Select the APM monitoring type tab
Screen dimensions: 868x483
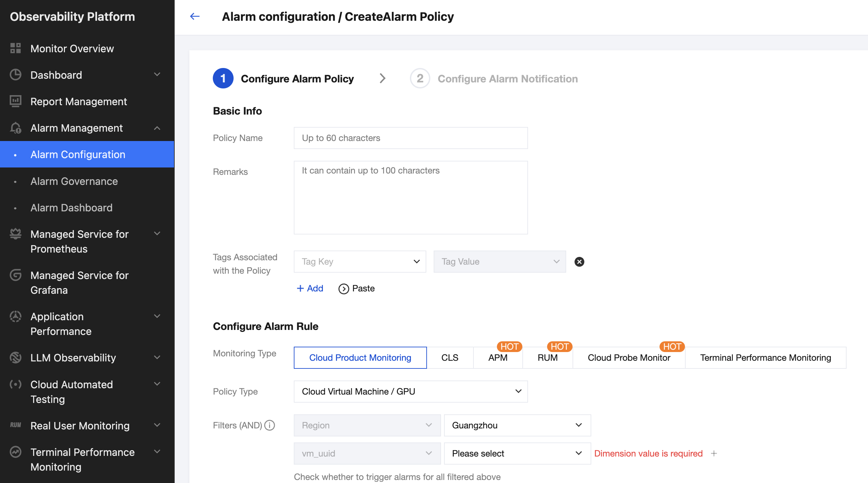497,357
